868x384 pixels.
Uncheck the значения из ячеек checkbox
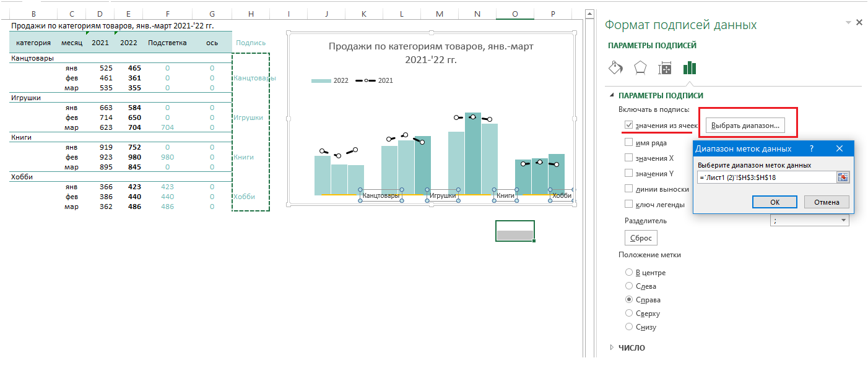click(629, 126)
